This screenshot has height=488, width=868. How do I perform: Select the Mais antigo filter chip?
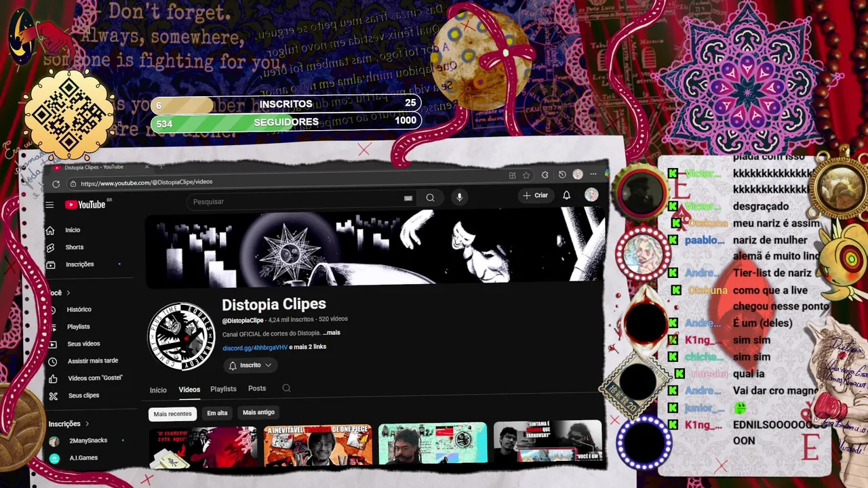coord(258,412)
